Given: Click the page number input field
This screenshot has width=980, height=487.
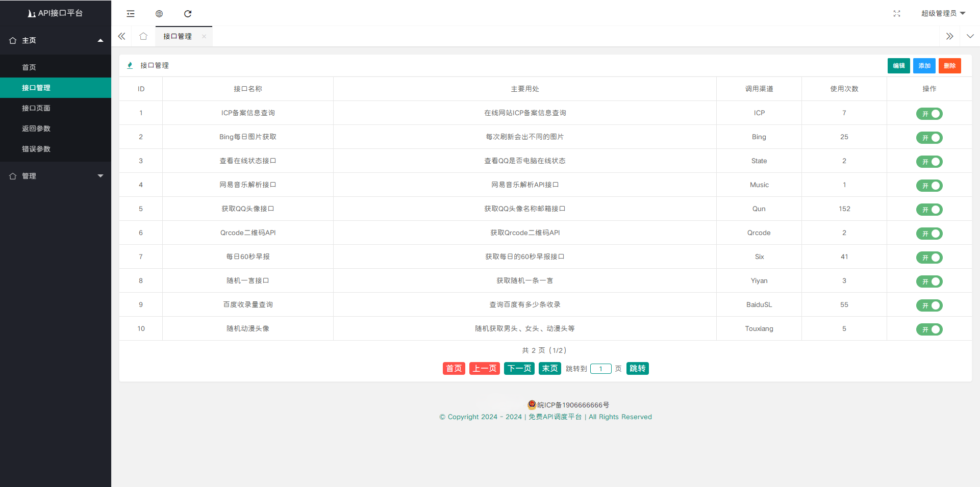Looking at the screenshot, I should [600, 368].
